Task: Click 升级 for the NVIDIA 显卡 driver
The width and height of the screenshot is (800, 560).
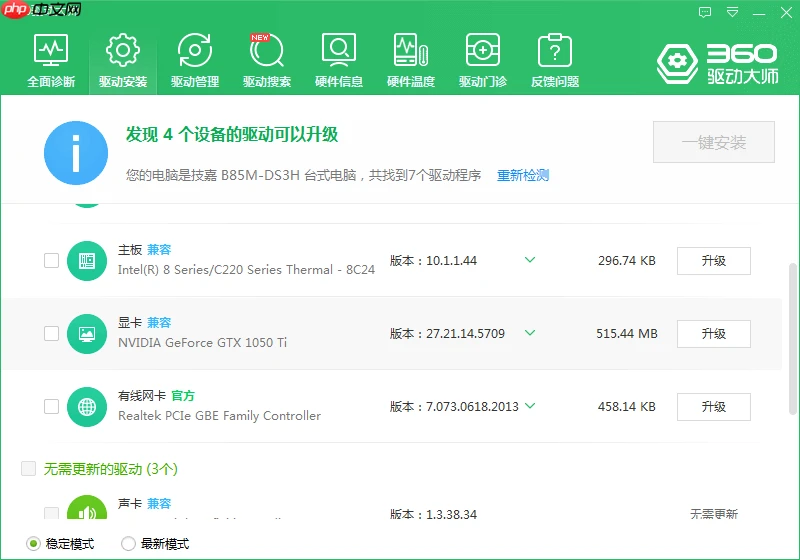Action: click(x=714, y=334)
